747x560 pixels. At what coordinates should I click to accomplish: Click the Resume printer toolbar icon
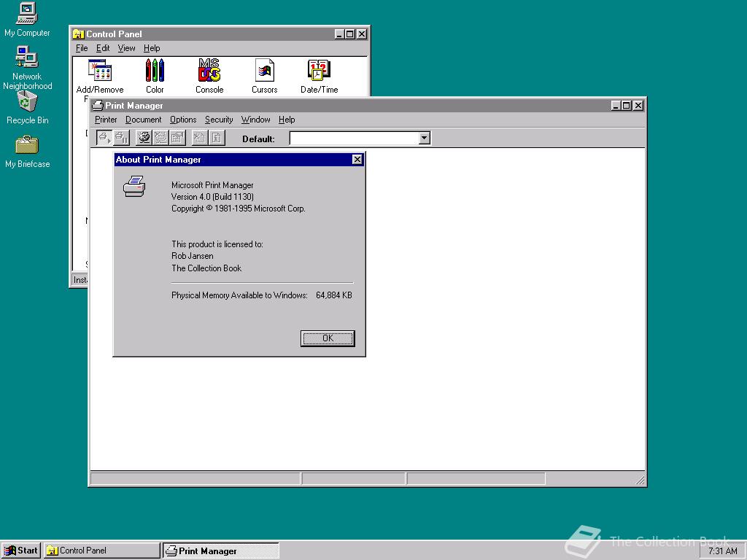(104, 138)
